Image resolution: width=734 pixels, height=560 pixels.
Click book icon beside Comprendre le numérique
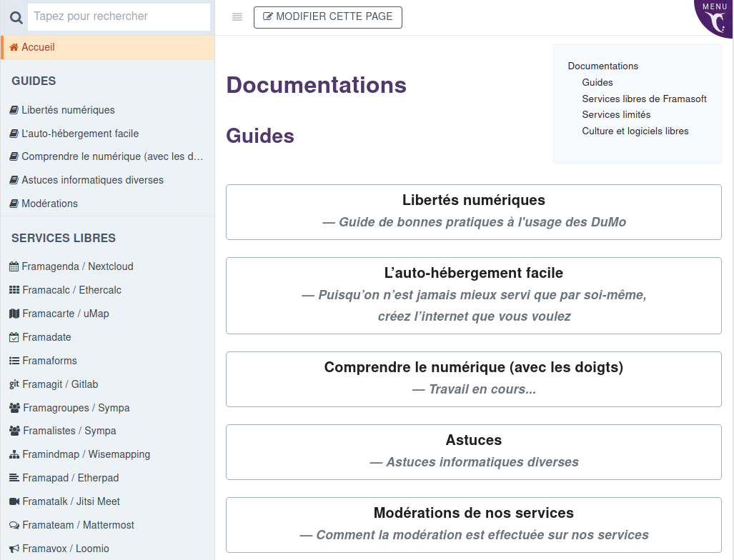click(x=14, y=156)
